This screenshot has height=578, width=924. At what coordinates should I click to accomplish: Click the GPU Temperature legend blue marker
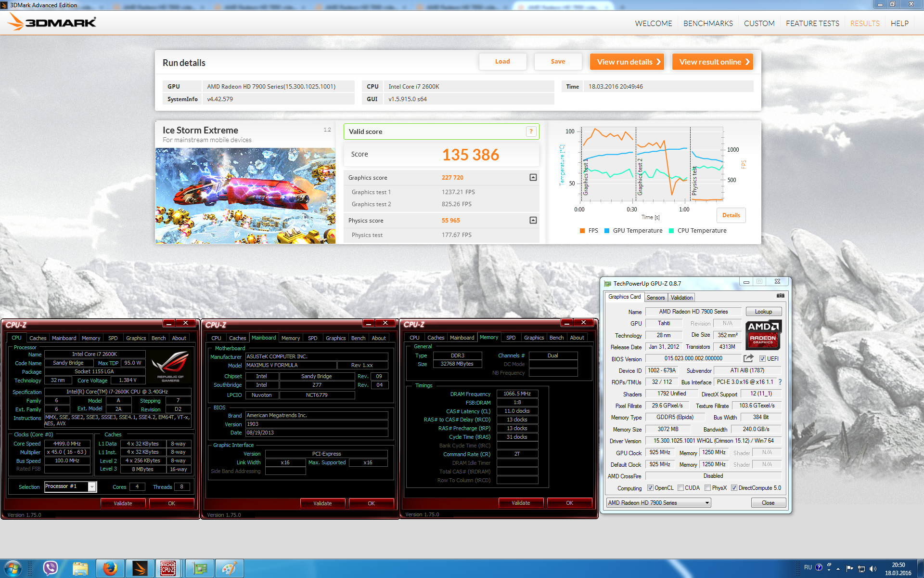607,231
